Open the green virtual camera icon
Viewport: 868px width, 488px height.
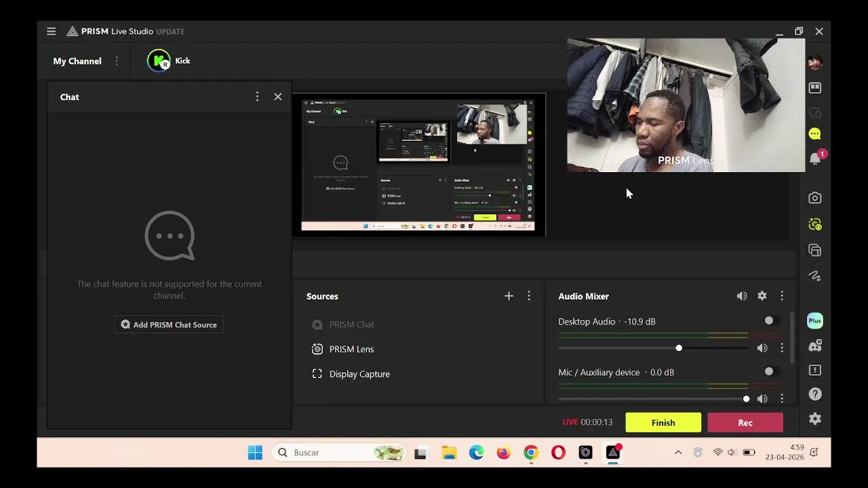pos(815,224)
